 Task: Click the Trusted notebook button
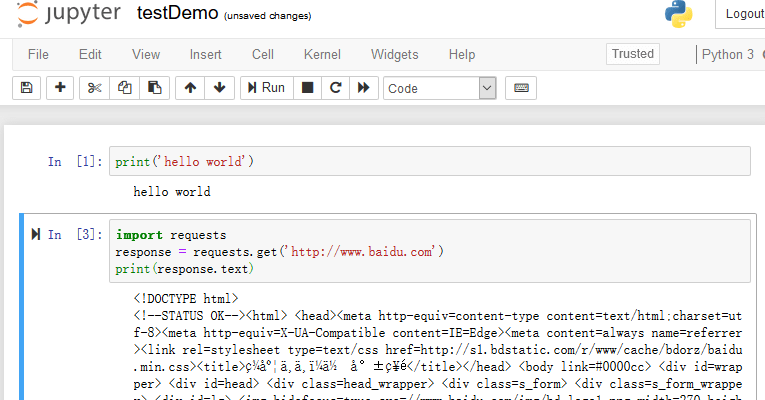tap(633, 54)
